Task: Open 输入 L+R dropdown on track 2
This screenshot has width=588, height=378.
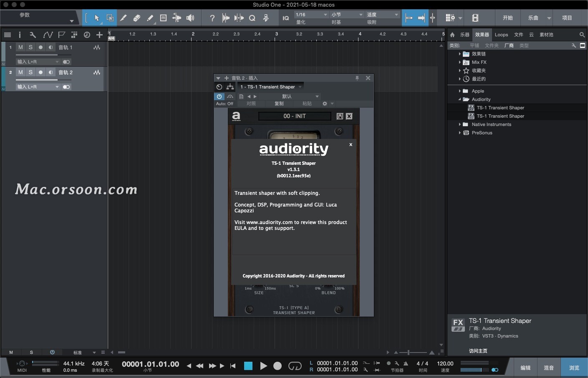Action: coord(38,87)
